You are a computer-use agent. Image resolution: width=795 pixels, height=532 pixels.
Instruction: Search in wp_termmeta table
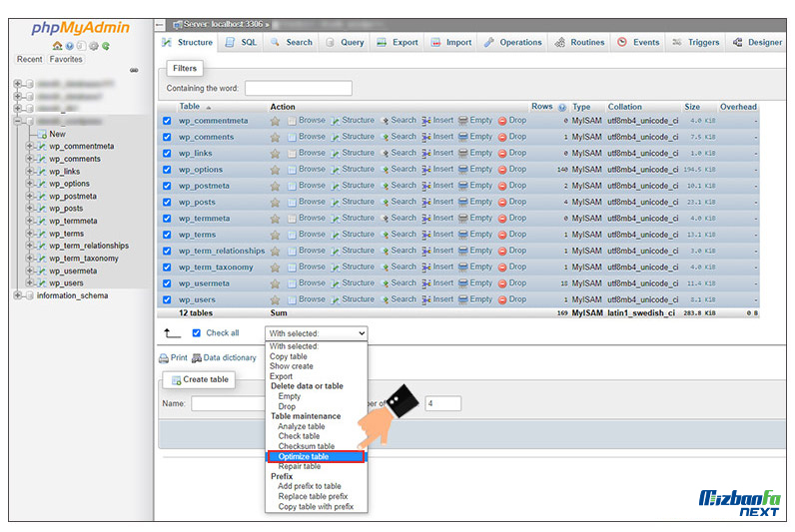pyautogui.click(x=398, y=218)
